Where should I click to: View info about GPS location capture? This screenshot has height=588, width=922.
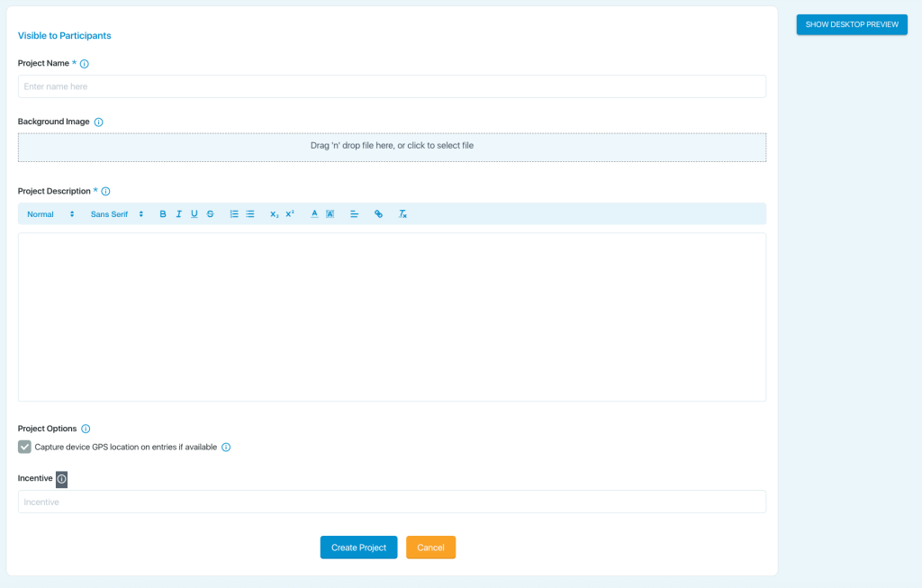point(226,447)
